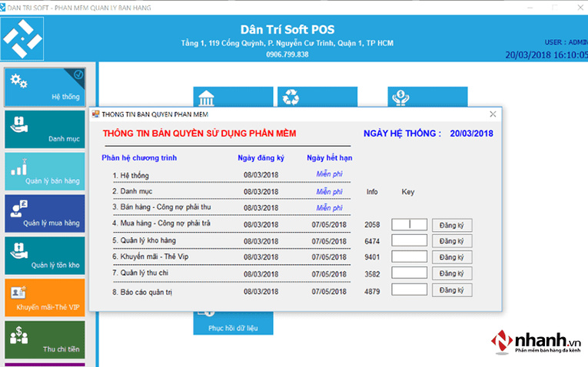Click the USER : ADMIN label
The width and height of the screenshot is (588, 367).
566,42
